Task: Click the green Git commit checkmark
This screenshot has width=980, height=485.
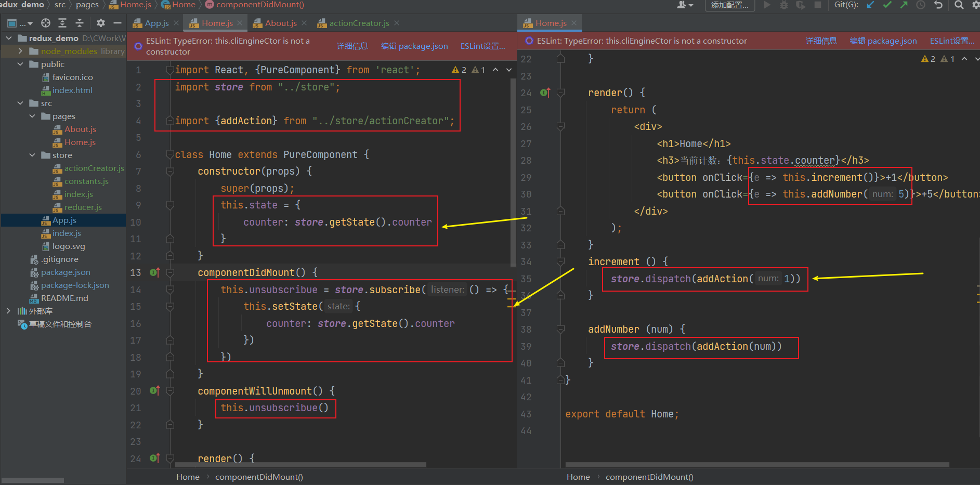Action: tap(887, 5)
